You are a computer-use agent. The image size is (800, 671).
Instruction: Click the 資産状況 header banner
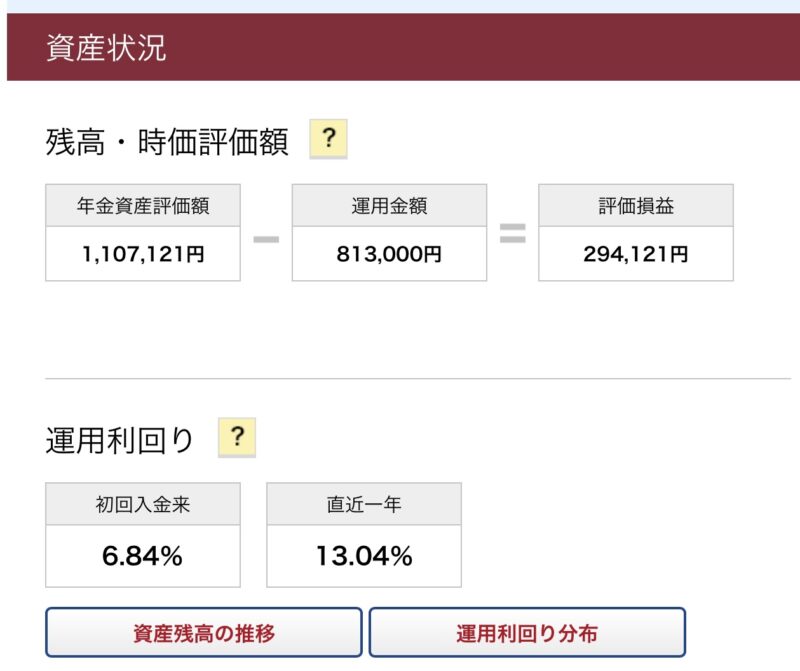(x=403, y=47)
